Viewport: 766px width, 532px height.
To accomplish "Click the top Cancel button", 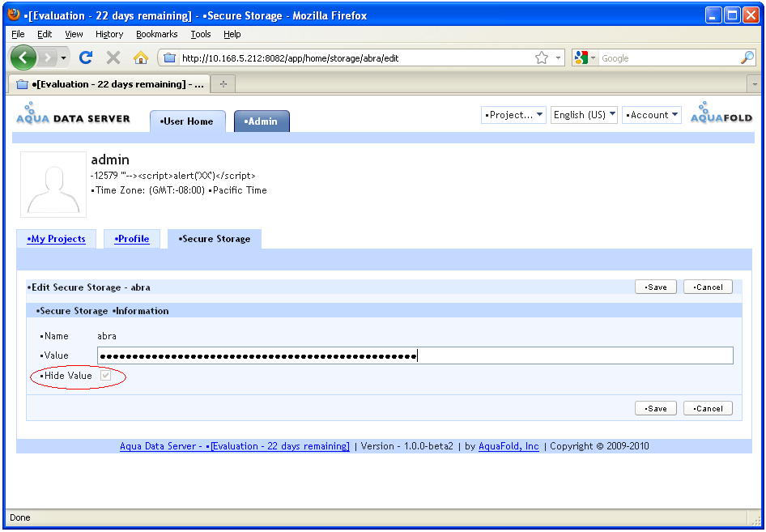I will [x=708, y=287].
